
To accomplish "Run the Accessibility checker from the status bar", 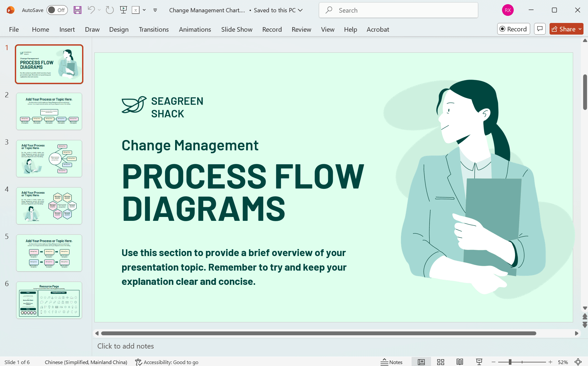I will tap(166, 362).
